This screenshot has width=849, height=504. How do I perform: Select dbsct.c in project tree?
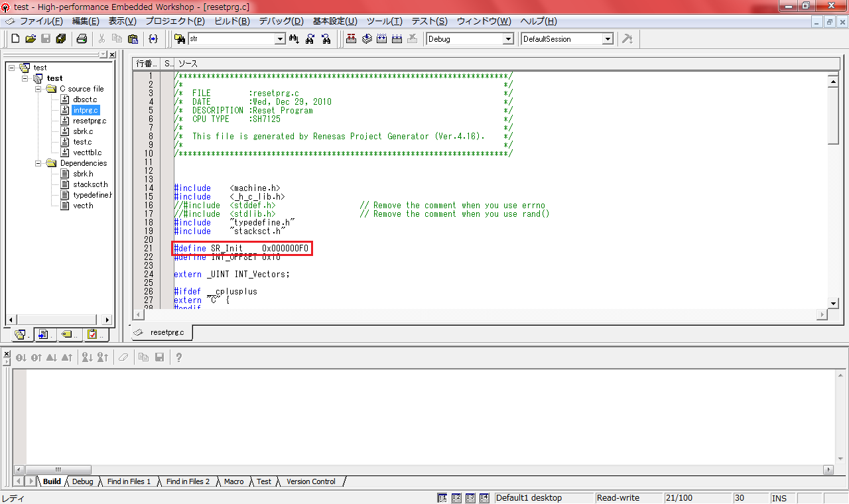point(85,99)
